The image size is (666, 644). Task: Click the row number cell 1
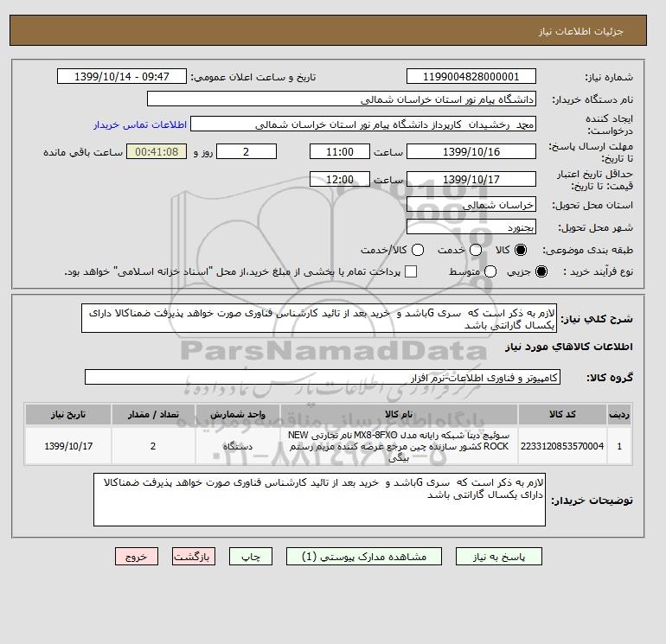point(619,446)
